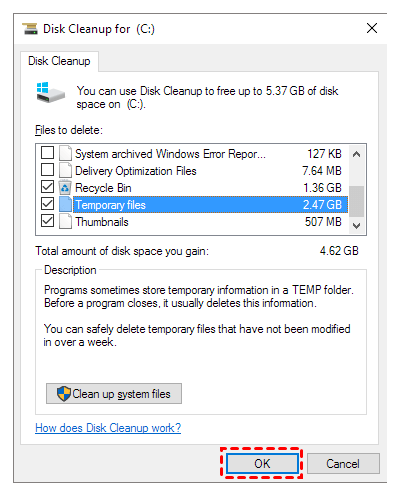The height and width of the screenshot is (496, 393).
Task: Uncheck the Temporary files checkbox
Action: [47, 204]
